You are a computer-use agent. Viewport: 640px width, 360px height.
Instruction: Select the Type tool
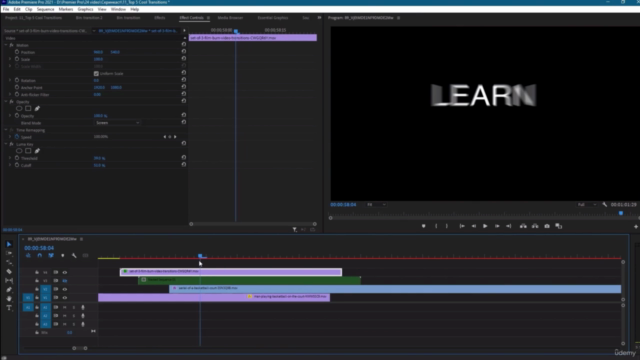(9, 308)
